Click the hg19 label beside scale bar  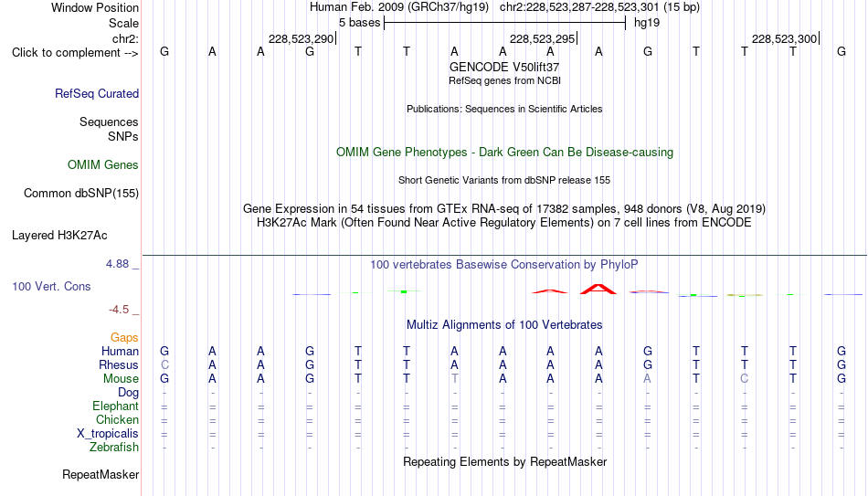647,23
